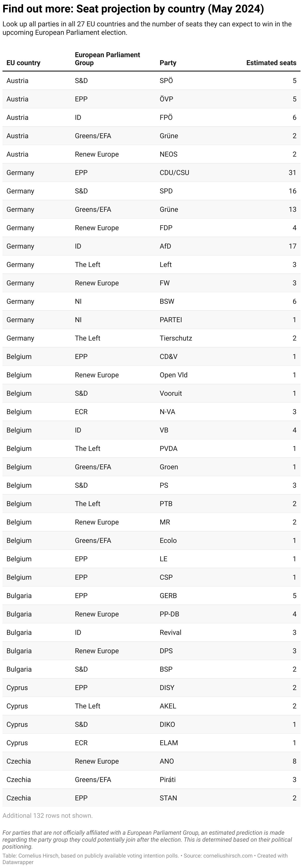Image resolution: width=303 pixels, height=868 pixels.
Task: Select the Austria SPÖ row
Action: pos(151,81)
